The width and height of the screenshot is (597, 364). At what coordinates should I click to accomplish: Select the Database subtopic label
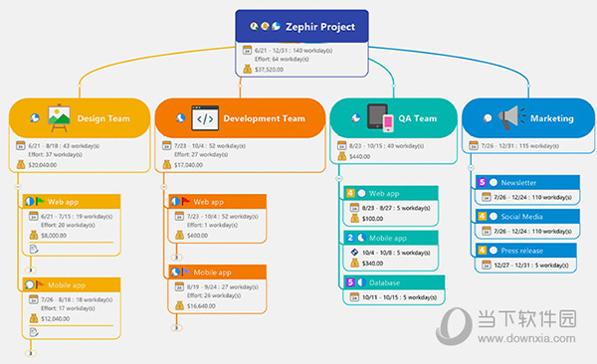384,282
